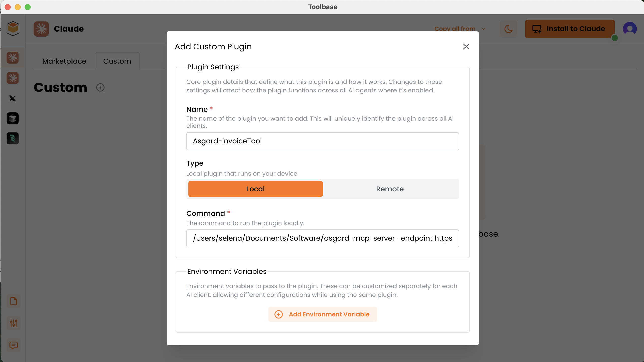Click the info icon next to Custom heading
644x362 pixels.
click(x=100, y=87)
